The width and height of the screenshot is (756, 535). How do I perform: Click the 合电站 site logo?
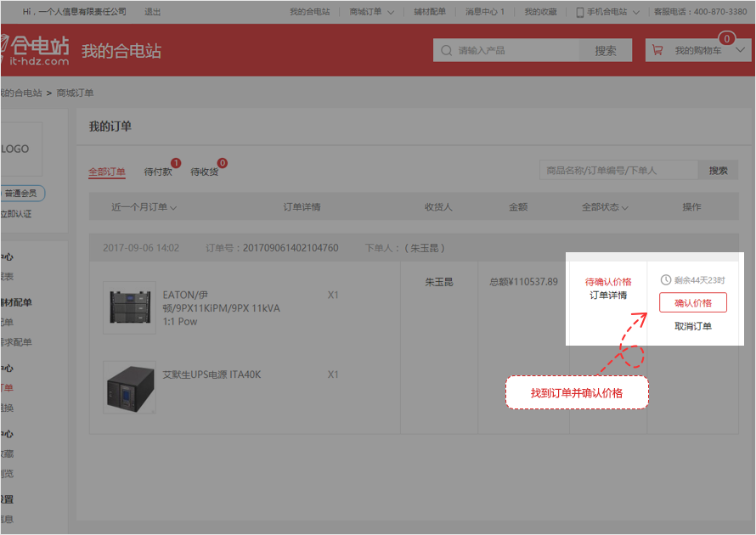pos(36,50)
